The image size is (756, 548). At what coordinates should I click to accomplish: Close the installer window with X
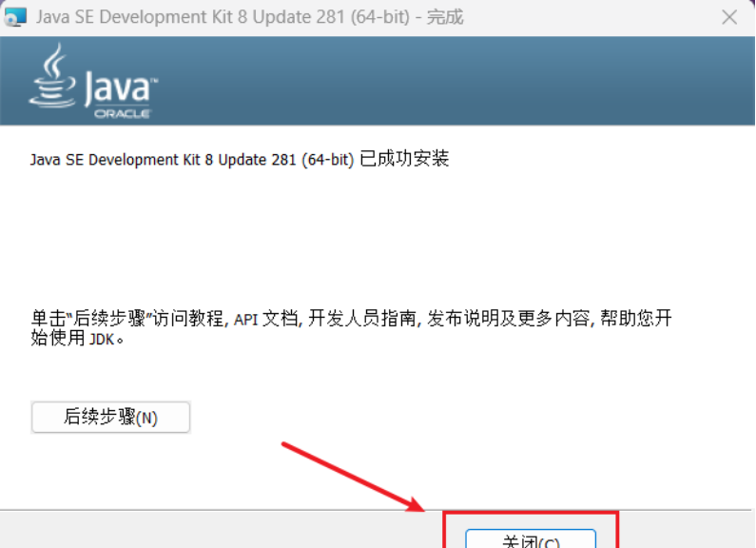pos(729,17)
